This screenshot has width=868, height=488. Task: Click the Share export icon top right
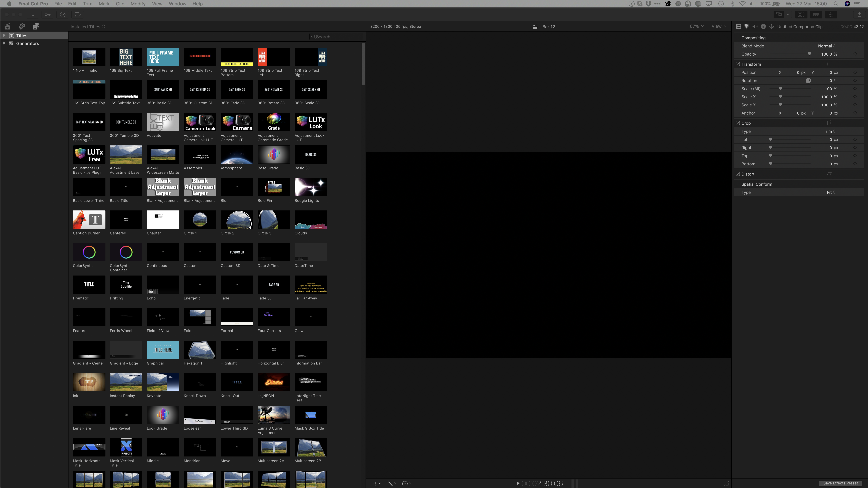coord(860,14)
